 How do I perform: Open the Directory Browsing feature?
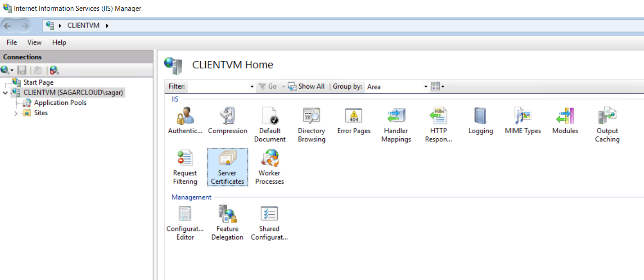pos(311,125)
